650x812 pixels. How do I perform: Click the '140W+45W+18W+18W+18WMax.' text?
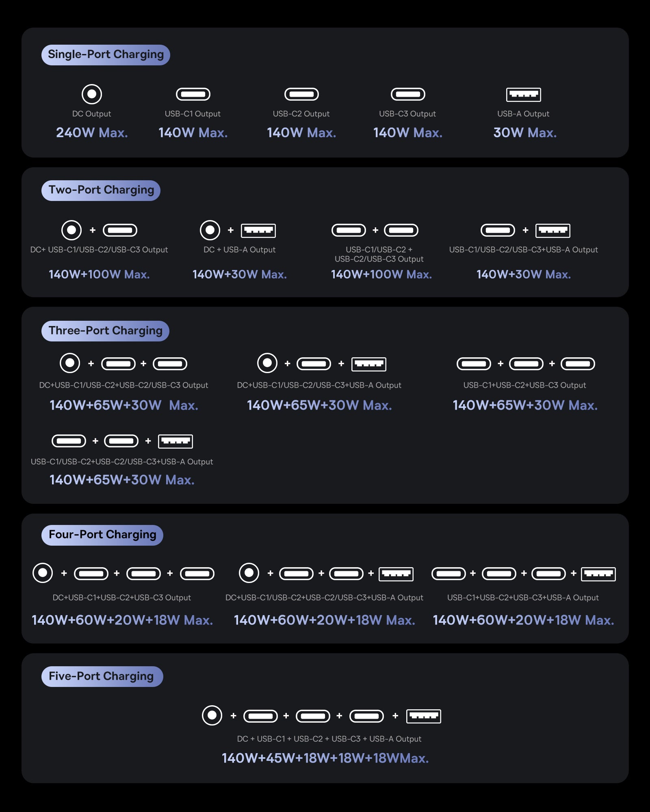pos(325,758)
